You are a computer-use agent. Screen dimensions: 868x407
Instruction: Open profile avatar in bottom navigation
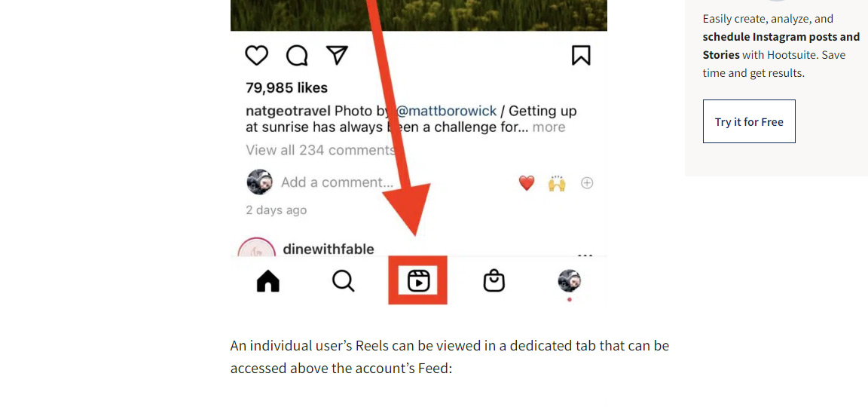pyautogui.click(x=569, y=281)
